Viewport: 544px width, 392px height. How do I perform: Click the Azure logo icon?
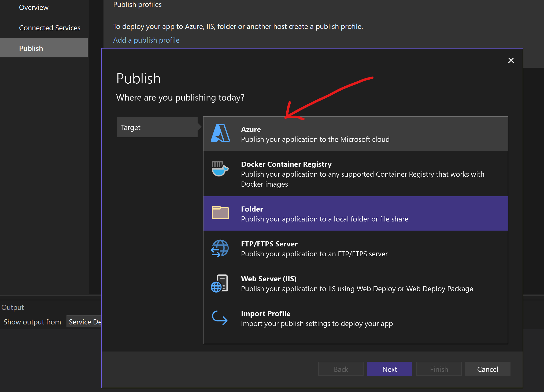coord(220,133)
